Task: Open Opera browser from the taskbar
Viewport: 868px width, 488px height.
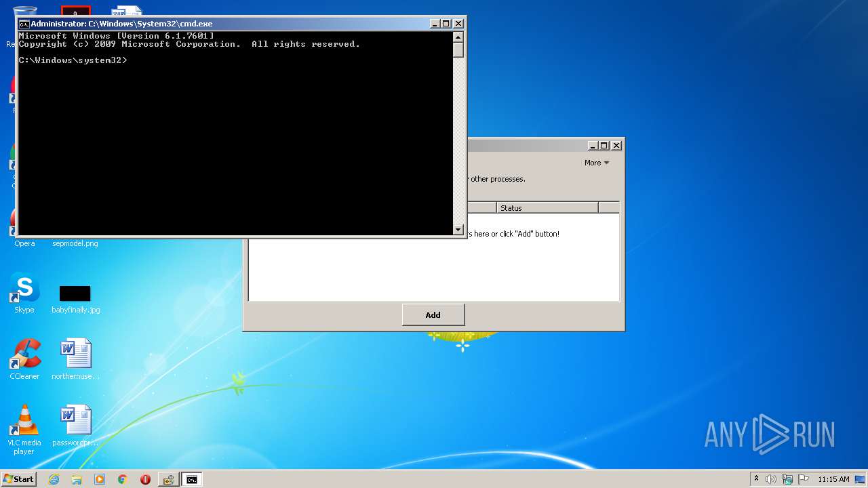Action: [145, 479]
